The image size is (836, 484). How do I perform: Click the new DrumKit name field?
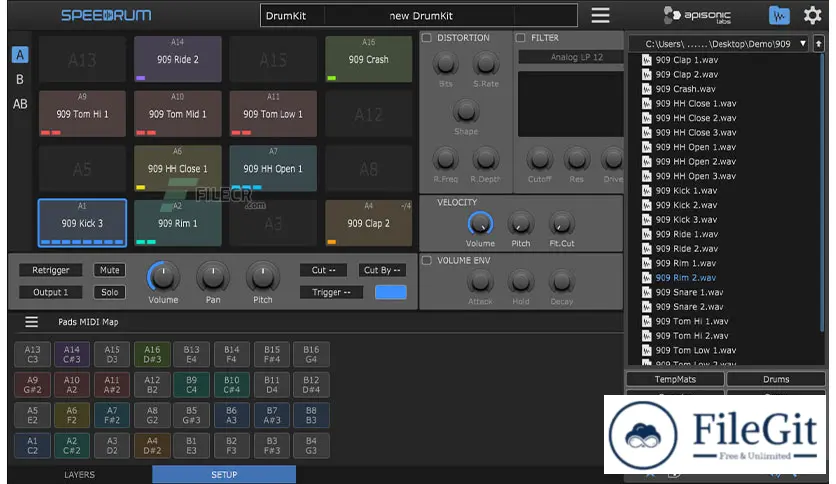click(x=421, y=15)
